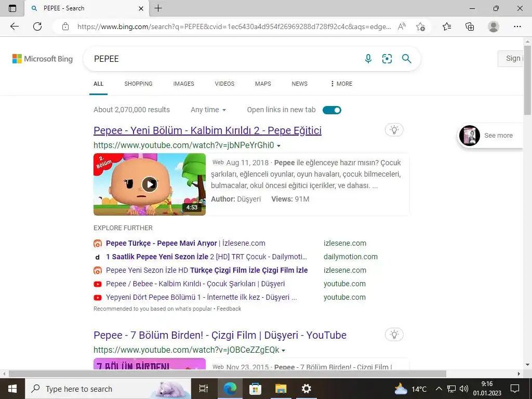Open the Any time filter dropdown
532x399 pixels.
pos(208,110)
